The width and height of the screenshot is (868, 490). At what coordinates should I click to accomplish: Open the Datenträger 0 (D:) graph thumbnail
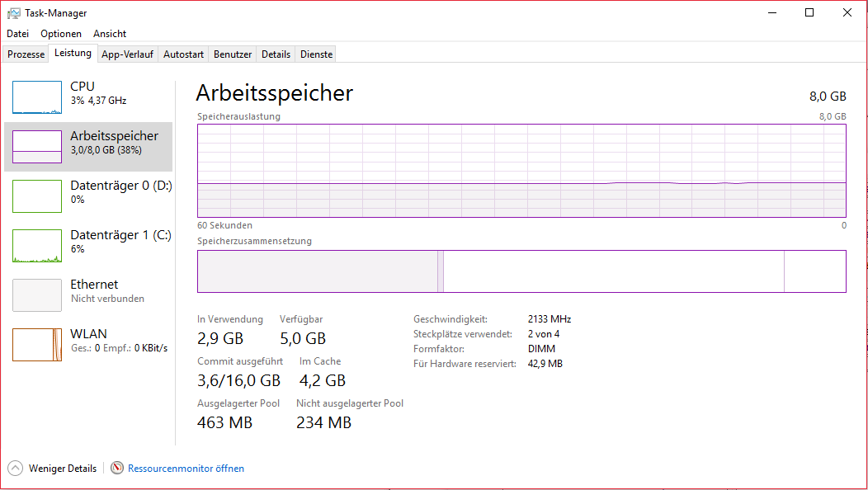pos(37,196)
